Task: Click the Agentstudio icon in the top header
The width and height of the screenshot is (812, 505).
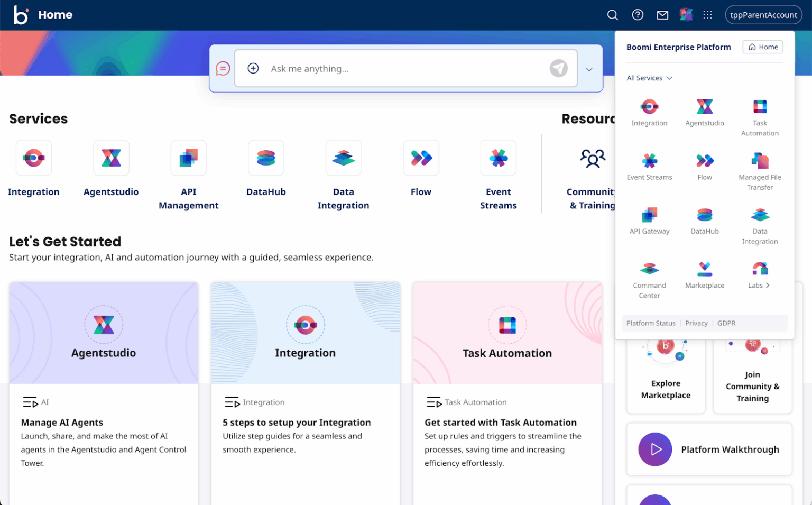Action: point(686,15)
